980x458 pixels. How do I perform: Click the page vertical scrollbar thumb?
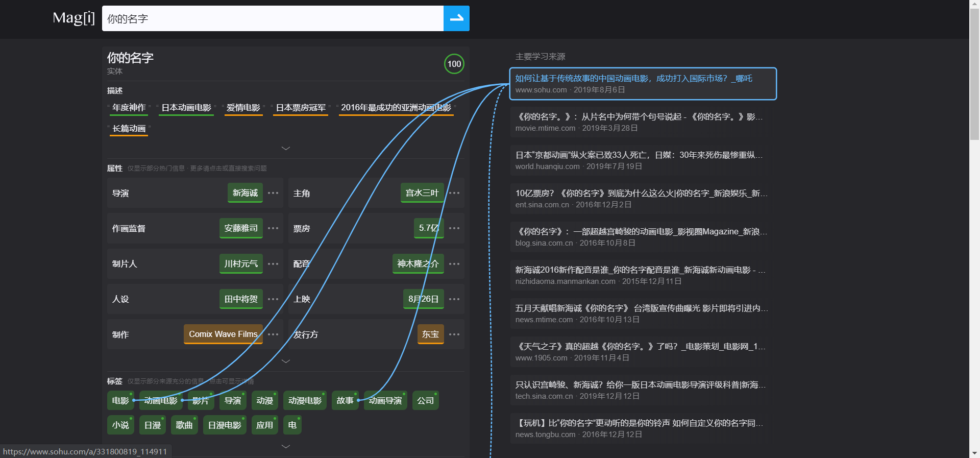(x=974, y=74)
